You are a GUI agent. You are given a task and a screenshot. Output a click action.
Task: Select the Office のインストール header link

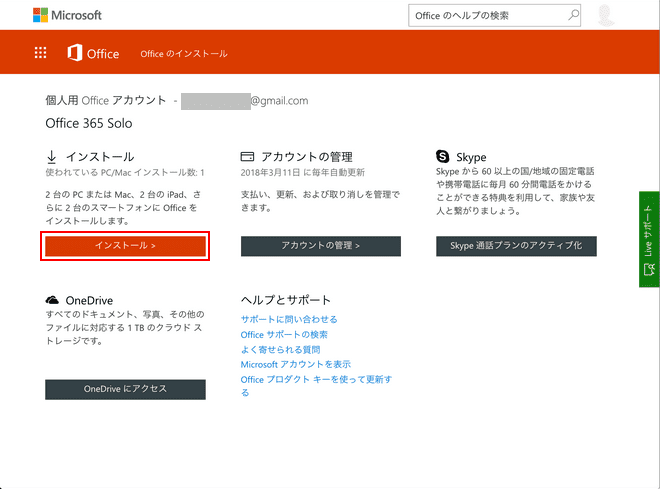click(x=184, y=54)
